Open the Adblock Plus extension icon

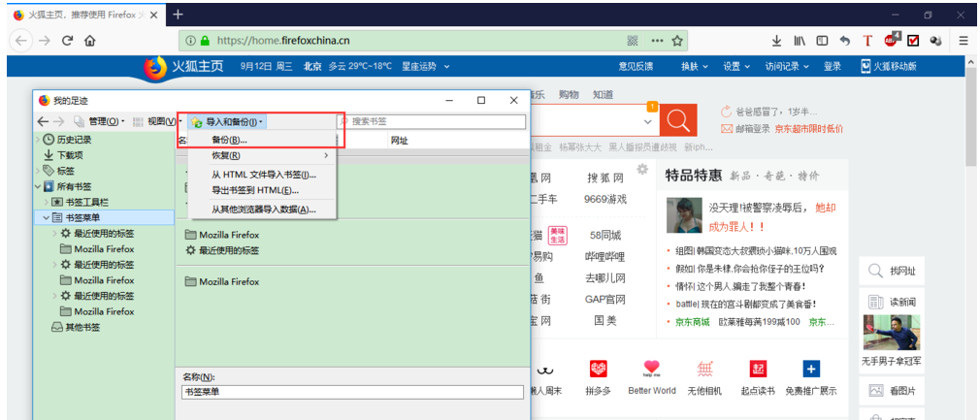[x=892, y=40]
